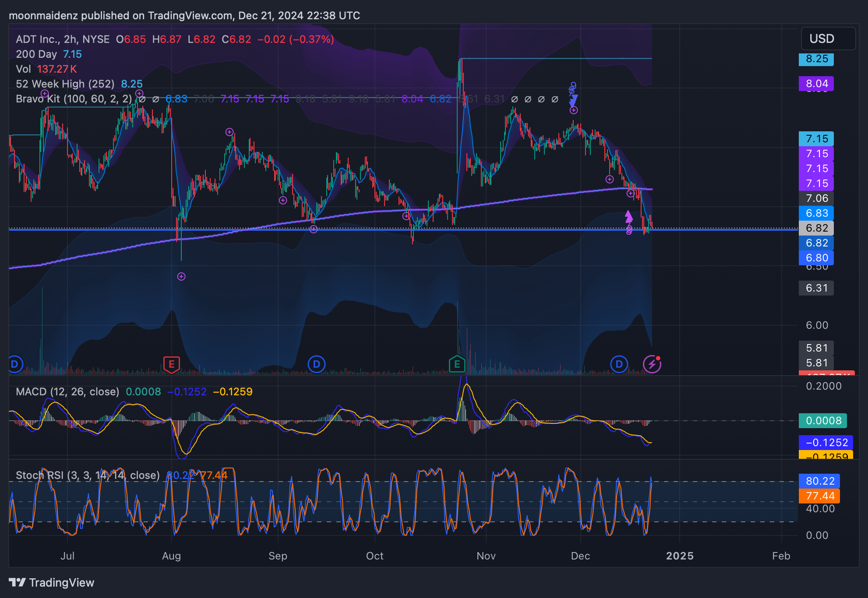
Task: Click the 200 Day indicator label
Action: pos(36,54)
